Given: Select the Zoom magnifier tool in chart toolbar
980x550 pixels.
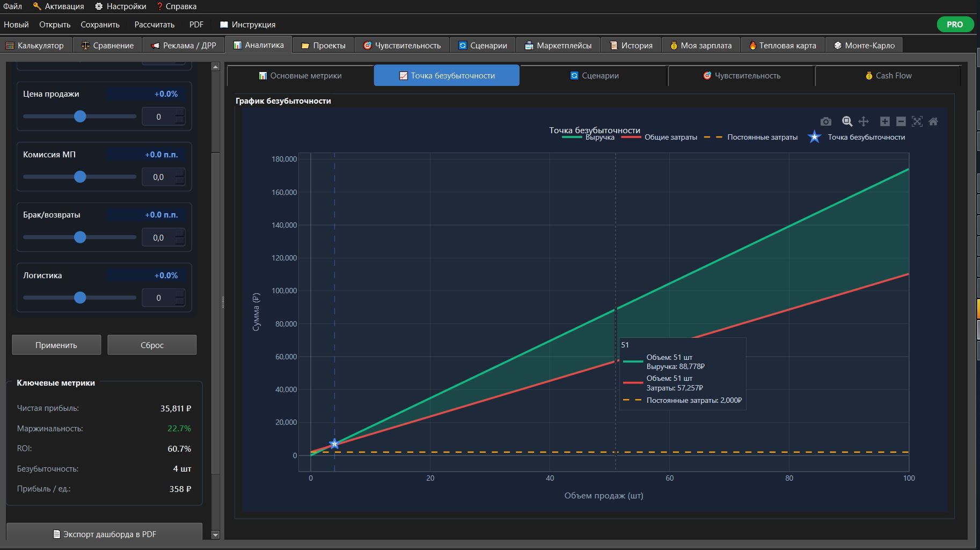Looking at the screenshot, I should [847, 121].
